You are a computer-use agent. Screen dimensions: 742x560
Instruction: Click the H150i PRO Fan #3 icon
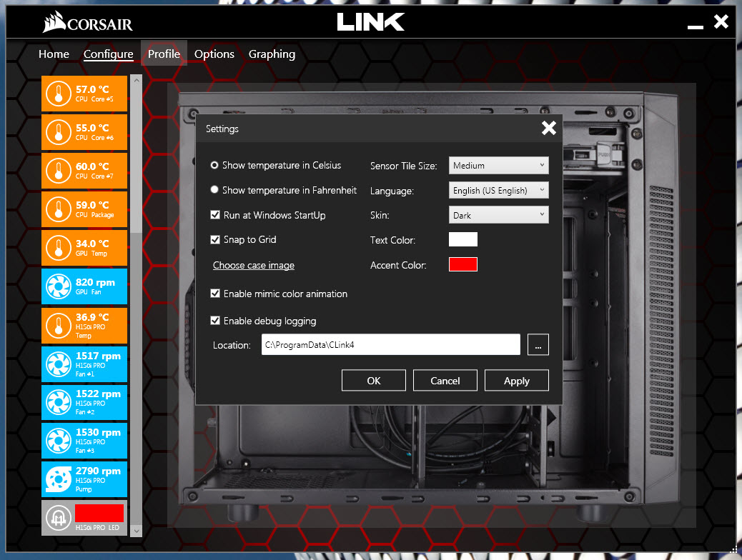59,441
